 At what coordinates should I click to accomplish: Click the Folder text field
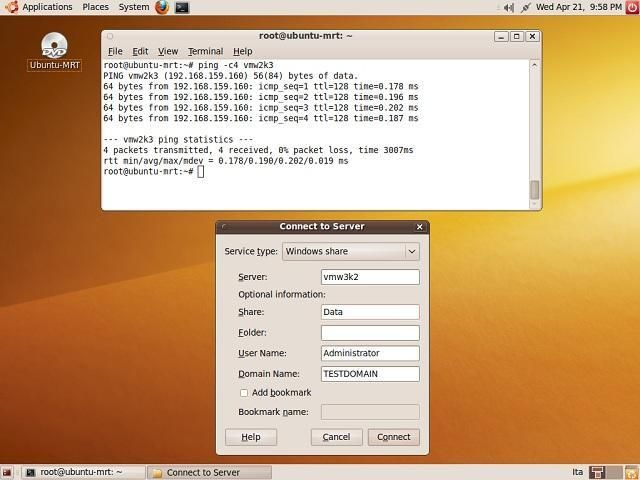369,332
